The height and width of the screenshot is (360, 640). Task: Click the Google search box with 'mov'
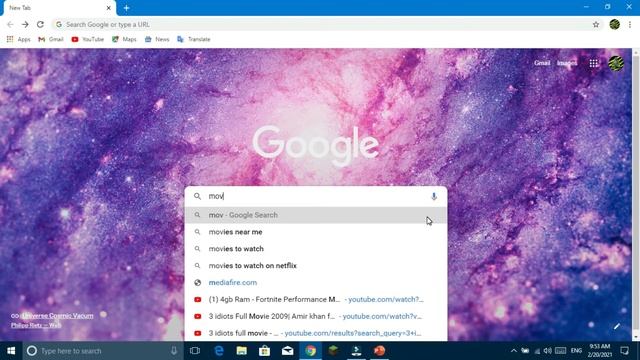click(x=316, y=196)
